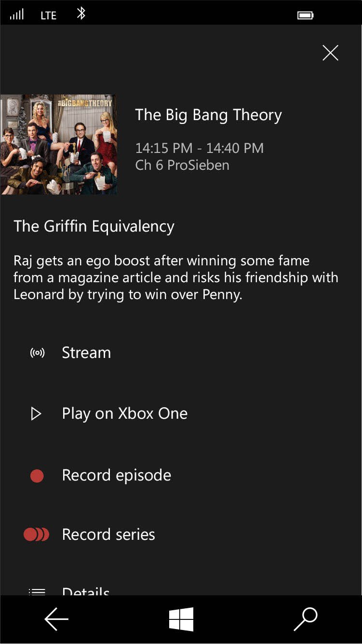Choose Record series
The image size is (362, 644).
[181, 534]
